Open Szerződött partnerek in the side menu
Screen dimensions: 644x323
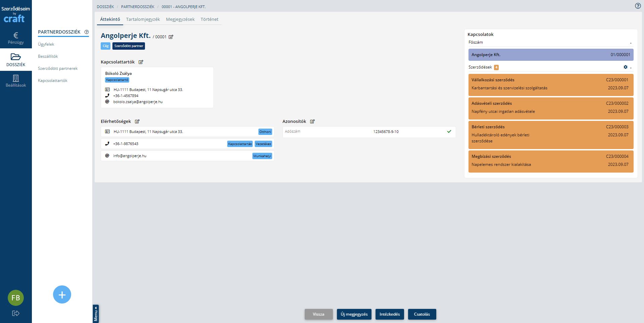click(x=58, y=68)
